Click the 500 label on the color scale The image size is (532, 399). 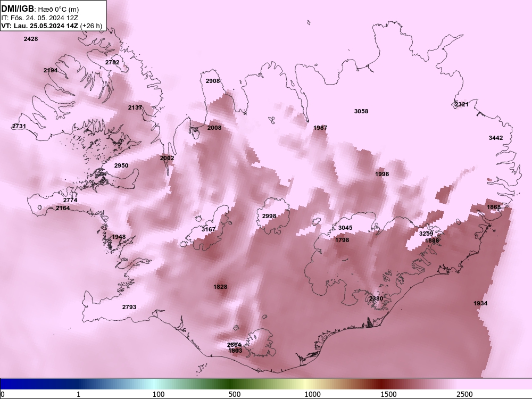point(235,394)
